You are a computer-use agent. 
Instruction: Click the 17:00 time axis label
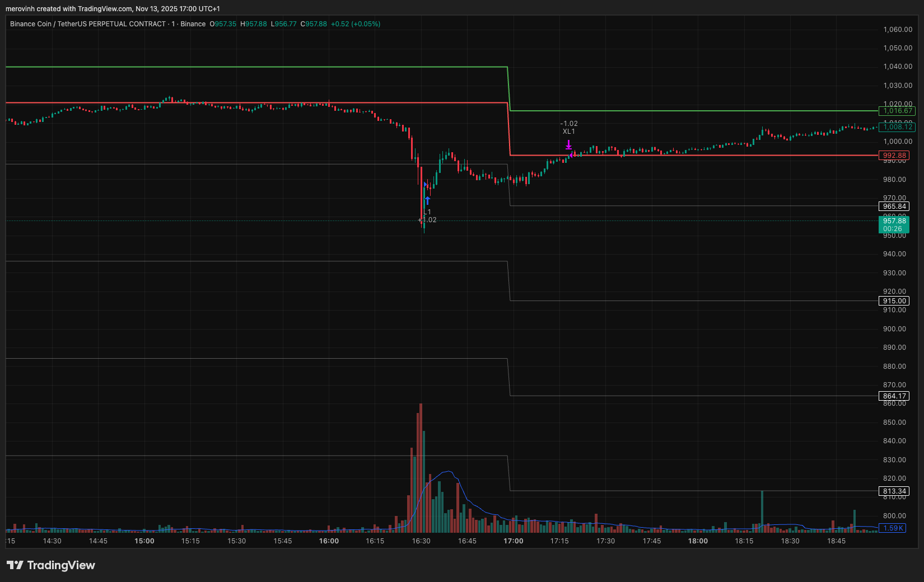pos(513,541)
